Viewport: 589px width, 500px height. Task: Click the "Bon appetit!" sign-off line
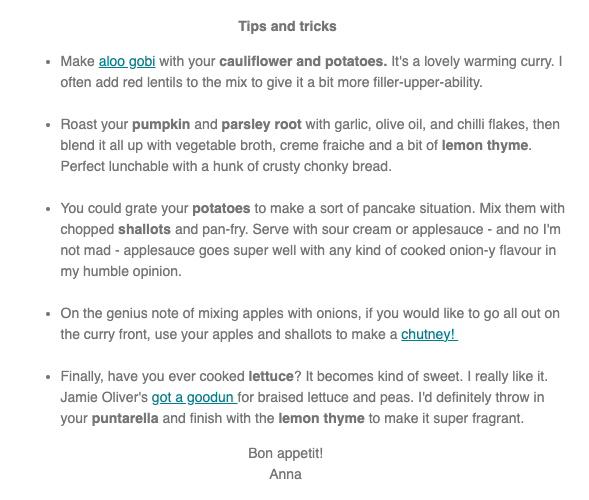coord(285,453)
